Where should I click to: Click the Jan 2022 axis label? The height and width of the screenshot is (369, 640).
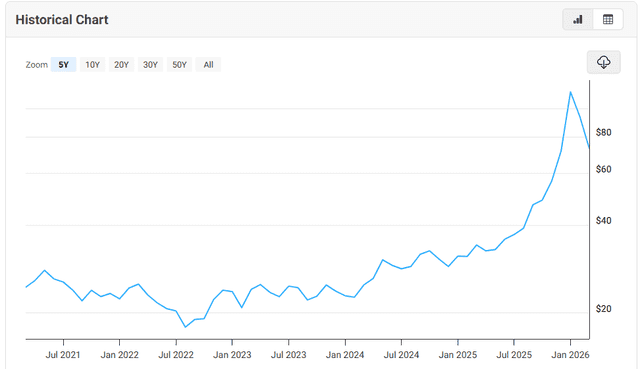click(120, 355)
